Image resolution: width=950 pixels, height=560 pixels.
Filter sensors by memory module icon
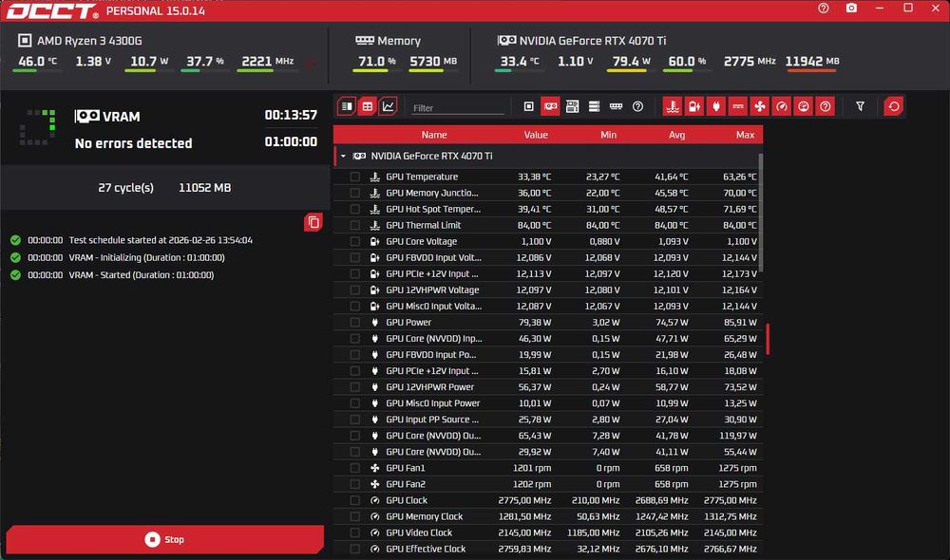click(x=616, y=106)
